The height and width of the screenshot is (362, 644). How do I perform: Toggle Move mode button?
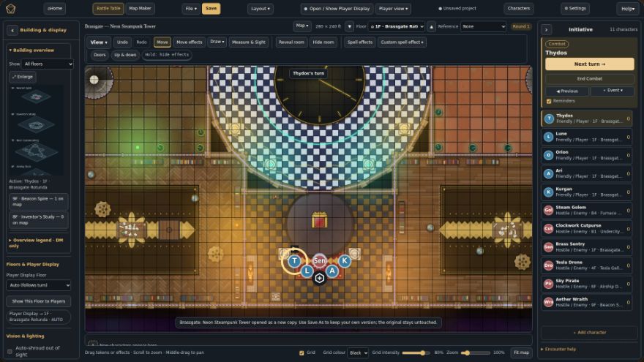[x=162, y=42]
